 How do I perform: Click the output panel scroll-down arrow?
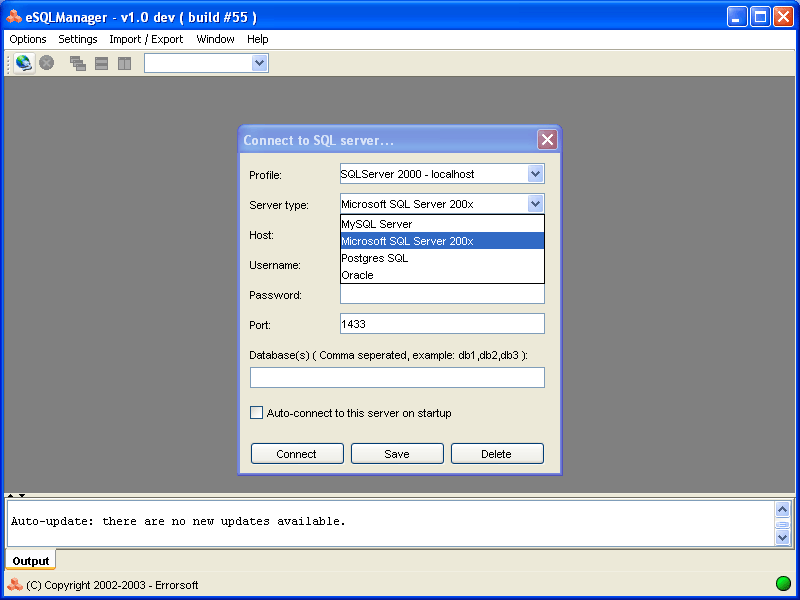[782, 537]
